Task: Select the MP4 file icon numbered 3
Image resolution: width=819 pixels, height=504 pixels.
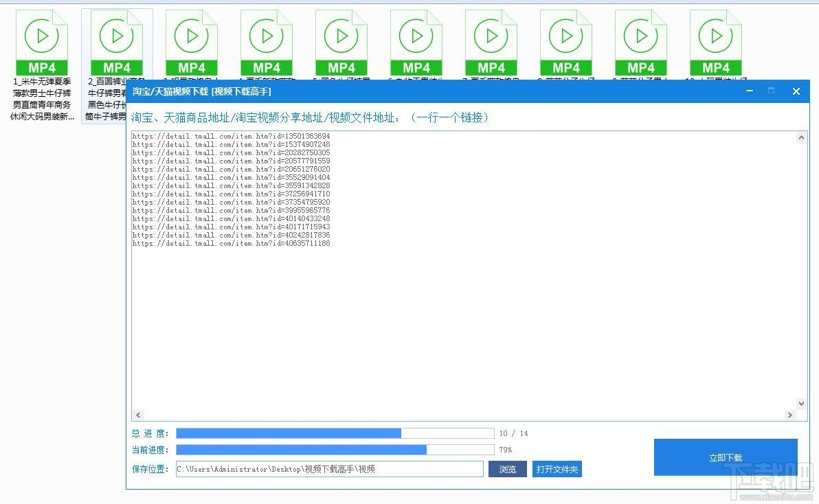Action: click(192, 43)
